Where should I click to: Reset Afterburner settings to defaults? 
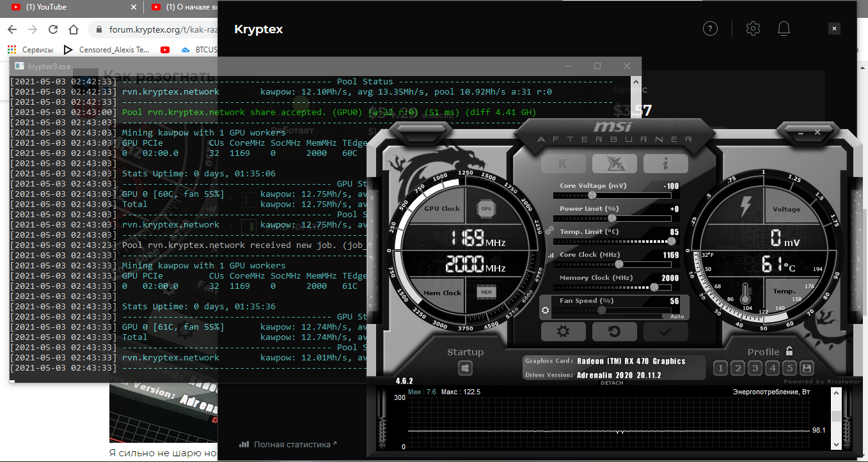click(x=614, y=332)
